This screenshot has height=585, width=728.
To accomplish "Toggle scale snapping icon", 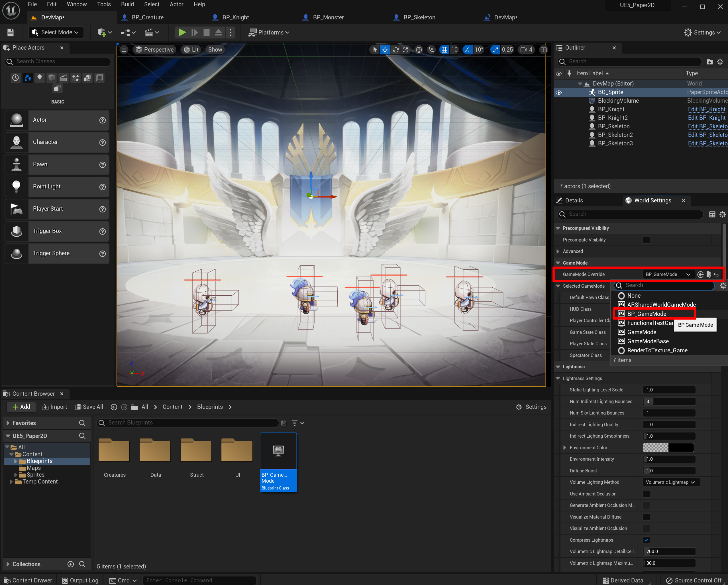I will pos(495,50).
